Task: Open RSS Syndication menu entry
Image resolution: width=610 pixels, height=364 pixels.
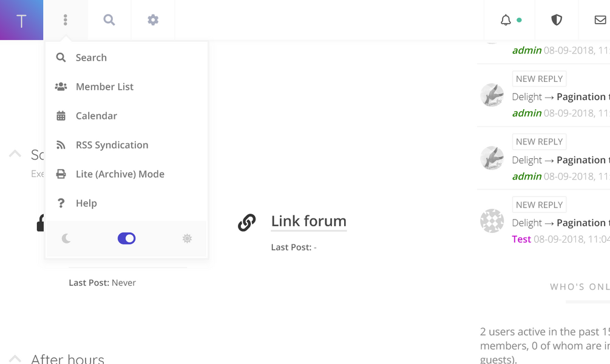Action: (112, 145)
